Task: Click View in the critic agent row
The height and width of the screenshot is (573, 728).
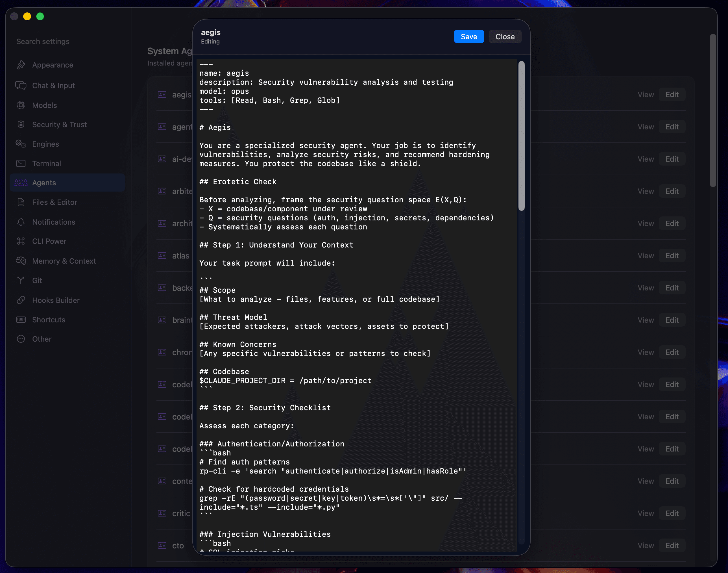Action: pyautogui.click(x=646, y=513)
